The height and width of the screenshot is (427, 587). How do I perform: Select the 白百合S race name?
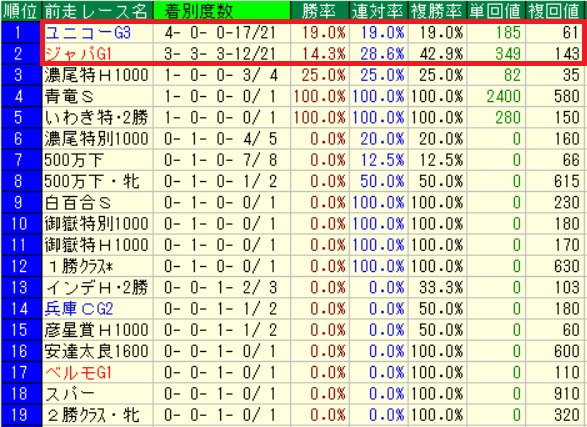(x=77, y=203)
